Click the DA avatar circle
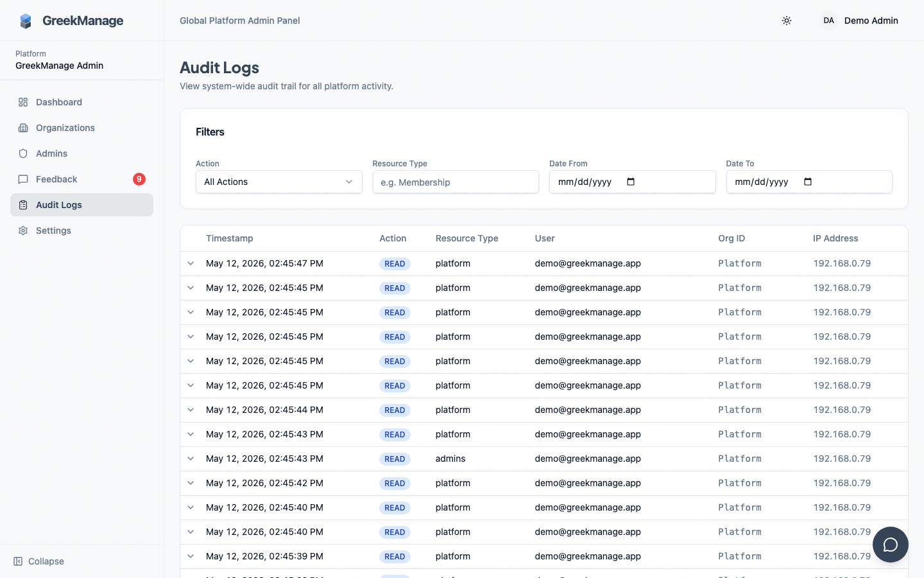This screenshot has height=578, width=924. pyautogui.click(x=829, y=21)
